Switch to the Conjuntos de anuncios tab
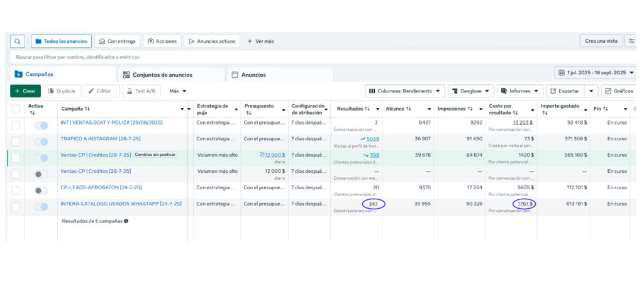 coord(158,75)
